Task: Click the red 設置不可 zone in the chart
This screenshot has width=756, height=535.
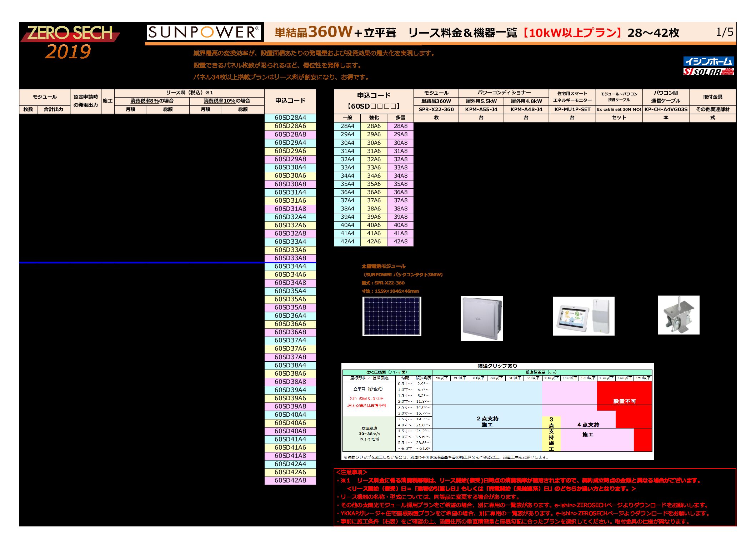Action: 625,401
